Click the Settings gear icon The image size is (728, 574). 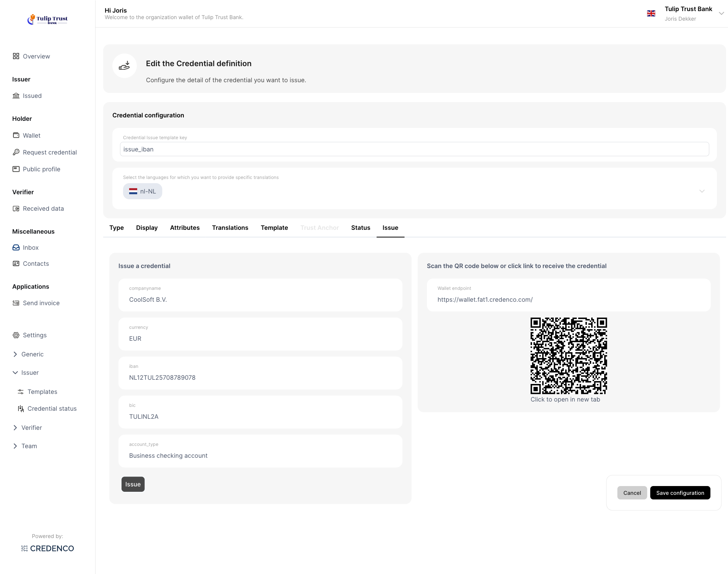16,335
